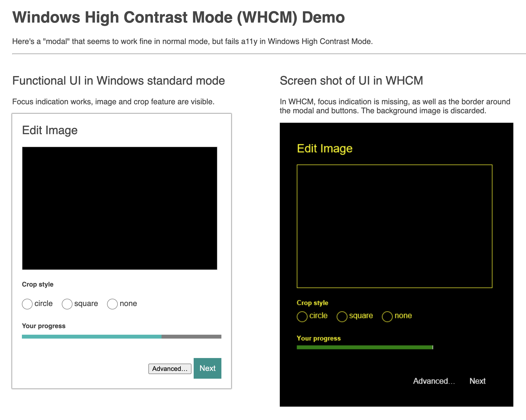Select the none crop style radio button
The image size is (526, 420).
(112, 304)
